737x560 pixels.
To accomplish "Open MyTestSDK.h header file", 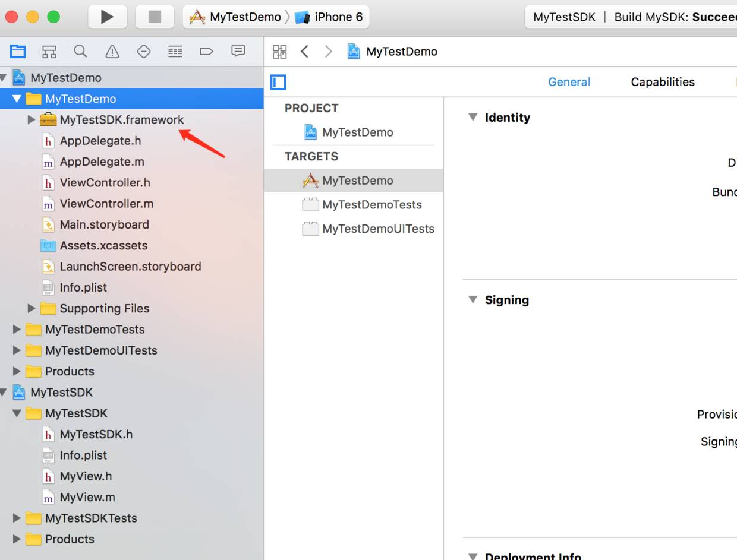I will tap(96, 434).
